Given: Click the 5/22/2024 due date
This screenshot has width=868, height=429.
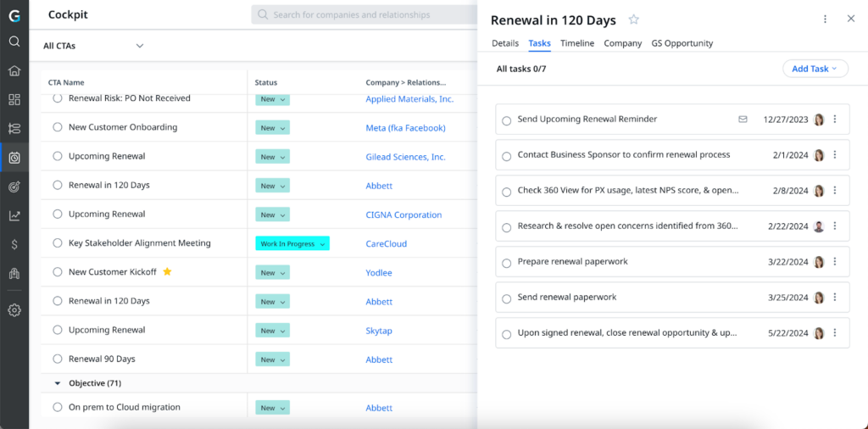Looking at the screenshot, I should pyautogui.click(x=787, y=333).
